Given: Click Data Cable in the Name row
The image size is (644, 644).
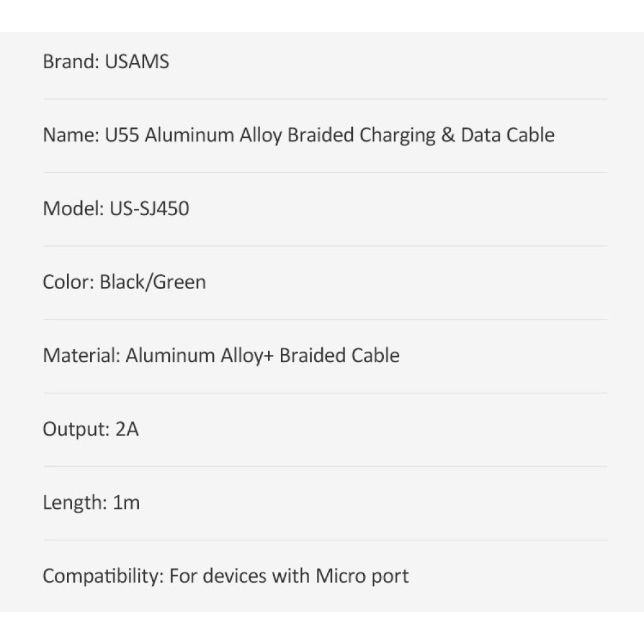Looking at the screenshot, I should (507, 135).
